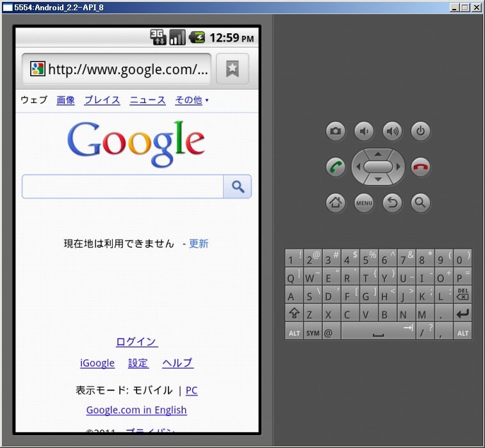Click the Shift arrow key on keyboard

(294, 312)
